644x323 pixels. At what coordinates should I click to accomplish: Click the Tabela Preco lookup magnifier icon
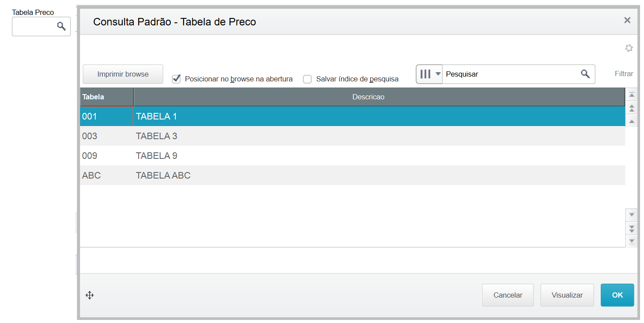pos(62,26)
